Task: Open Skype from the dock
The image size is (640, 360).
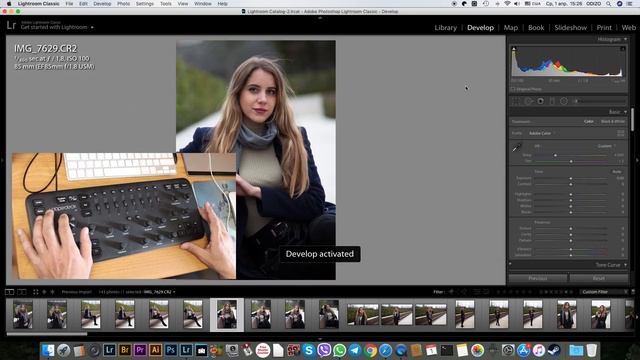Action: (309, 350)
